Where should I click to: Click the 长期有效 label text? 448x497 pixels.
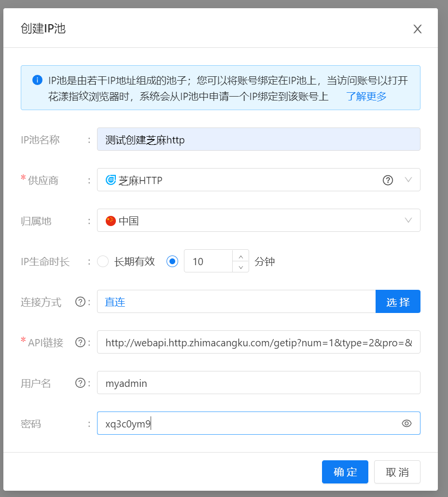click(x=135, y=261)
